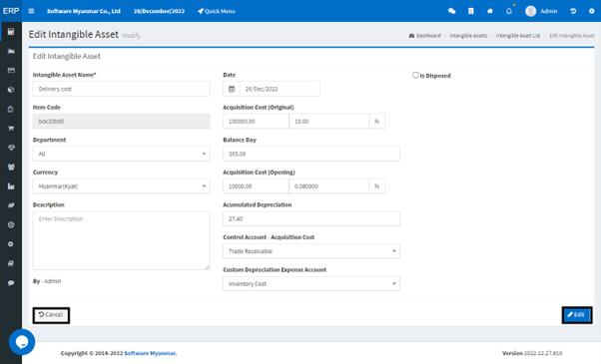
Task: Open people group icon in sidebar
Action: coord(11,167)
